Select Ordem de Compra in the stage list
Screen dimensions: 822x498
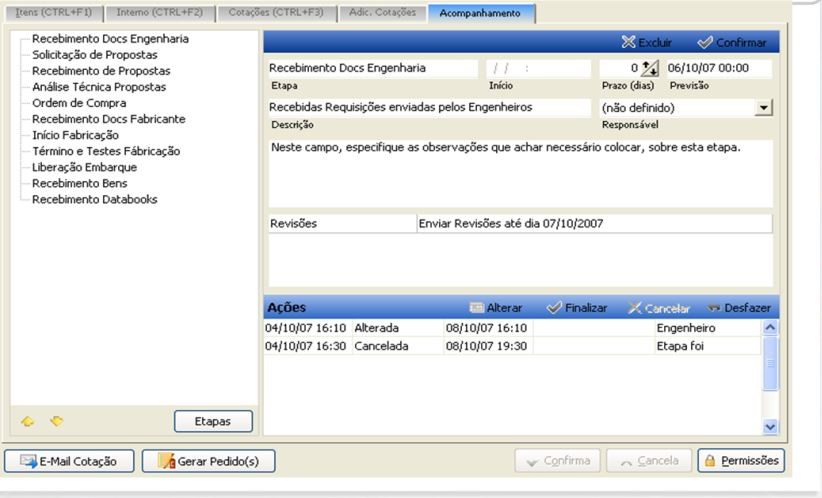tap(79, 103)
